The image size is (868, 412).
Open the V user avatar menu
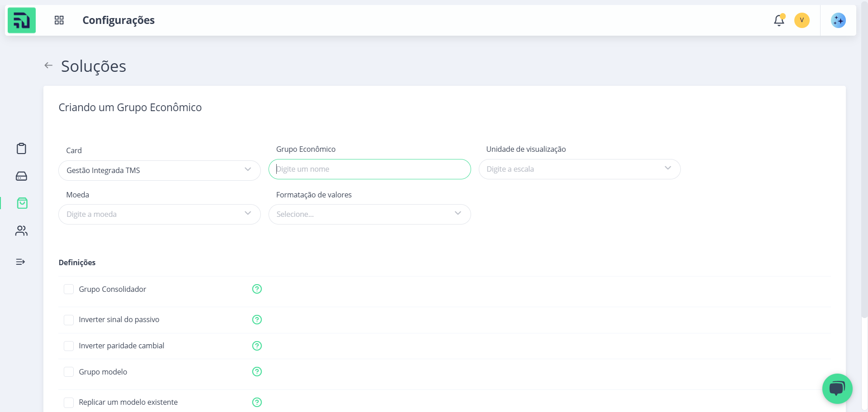click(802, 20)
